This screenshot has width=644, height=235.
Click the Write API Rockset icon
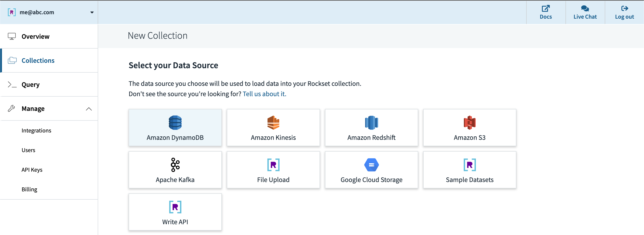click(x=175, y=207)
